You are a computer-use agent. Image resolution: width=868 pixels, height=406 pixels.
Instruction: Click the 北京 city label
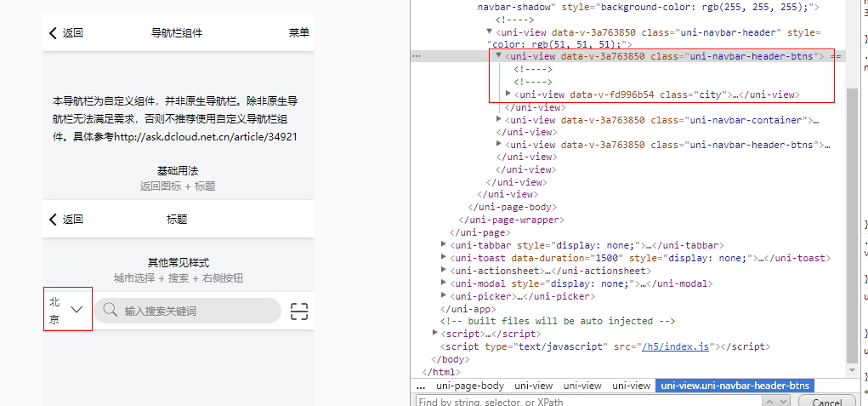pos(54,311)
